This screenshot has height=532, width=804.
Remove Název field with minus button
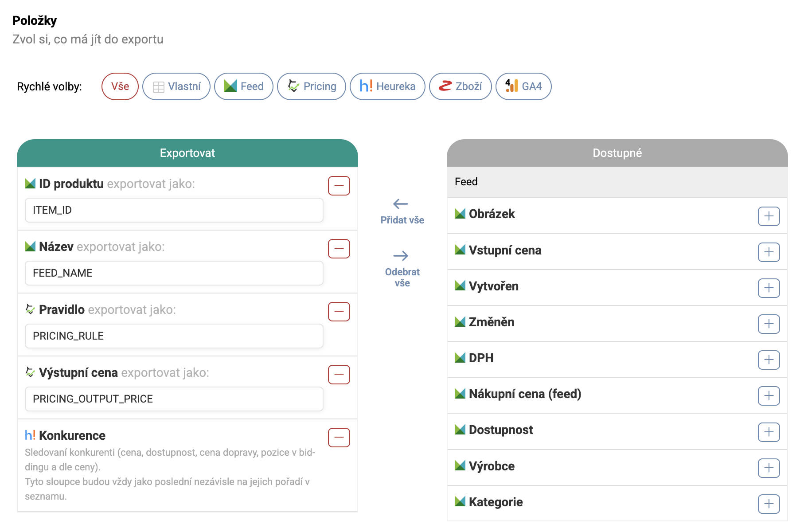pyautogui.click(x=339, y=249)
